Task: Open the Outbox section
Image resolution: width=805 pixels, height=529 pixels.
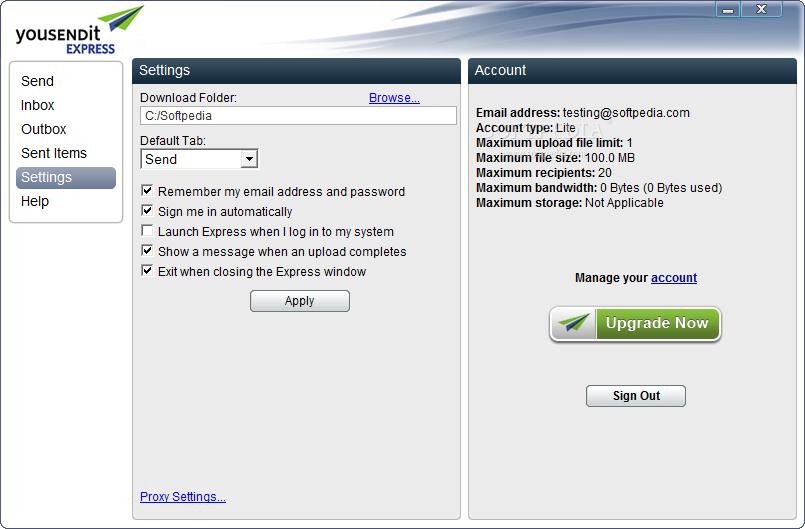Action: (44, 129)
